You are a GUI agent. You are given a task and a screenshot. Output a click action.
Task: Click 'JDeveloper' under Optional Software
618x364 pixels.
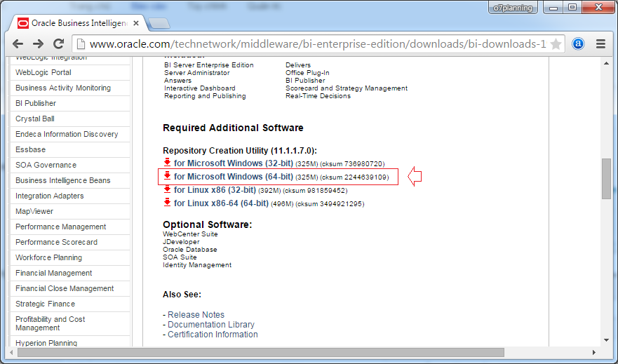[x=181, y=242]
